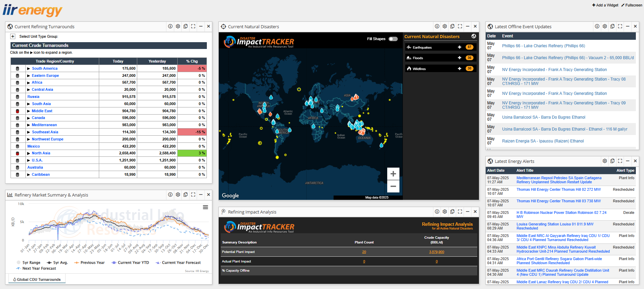
Task: Click the print icon for the North Asia row
Action: [x=17, y=153]
